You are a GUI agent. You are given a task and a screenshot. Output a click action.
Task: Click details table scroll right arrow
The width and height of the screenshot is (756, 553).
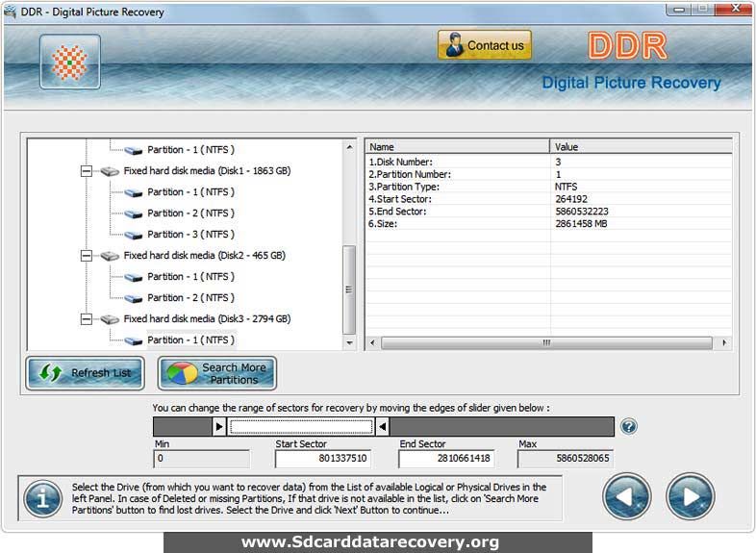[724, 343]
